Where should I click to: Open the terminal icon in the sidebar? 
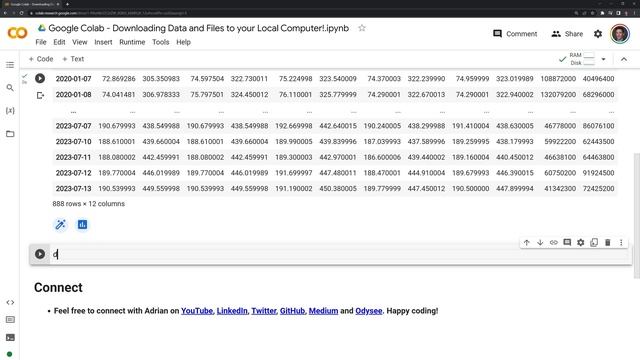pos(10,338)
